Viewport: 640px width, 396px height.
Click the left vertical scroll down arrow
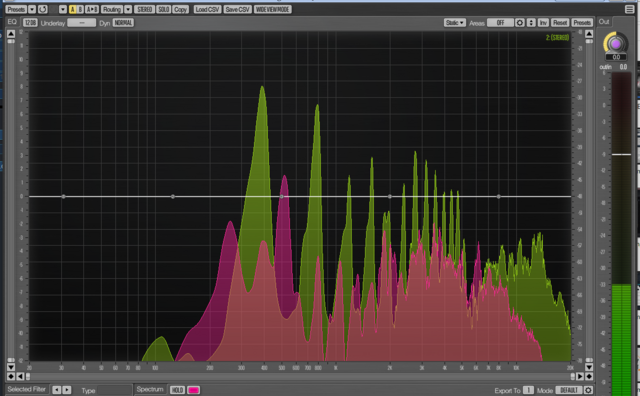[x=11, y=367]
